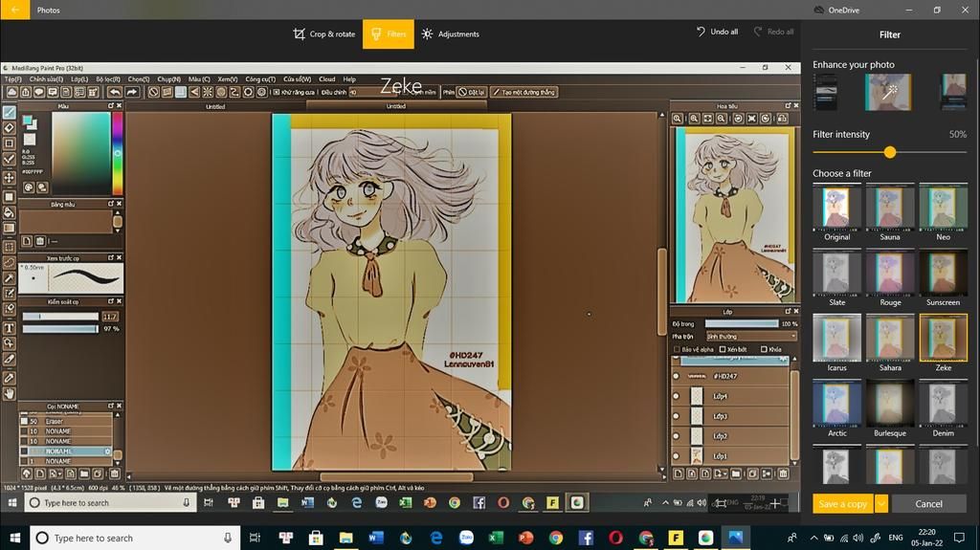Click the Photos app icon on the taskbar
This screenshot has height=550, width=980.
pos(736,538)
